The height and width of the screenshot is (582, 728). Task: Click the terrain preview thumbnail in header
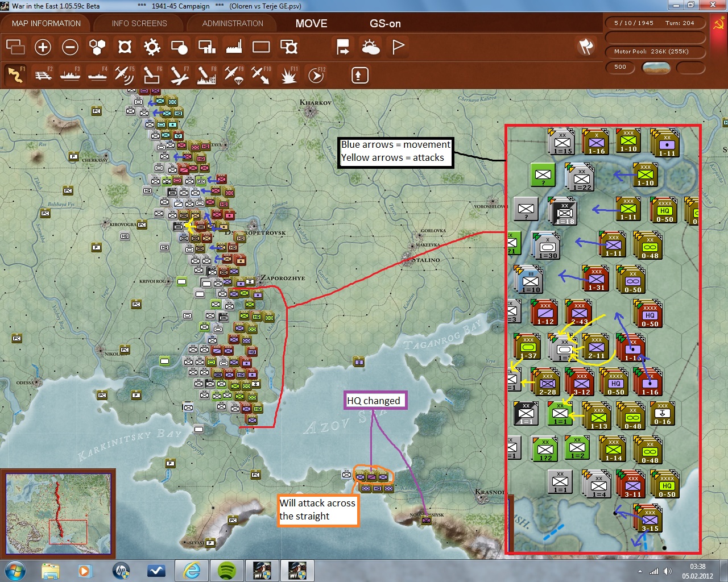click(656, 68)
